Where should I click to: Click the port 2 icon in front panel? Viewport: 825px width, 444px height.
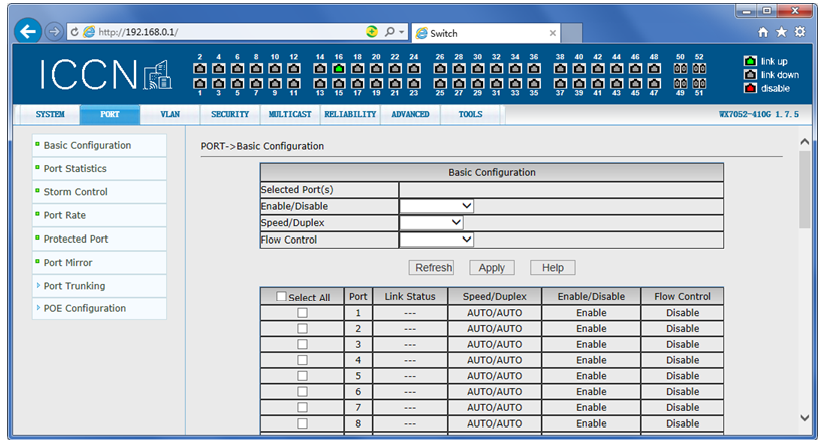199,68
